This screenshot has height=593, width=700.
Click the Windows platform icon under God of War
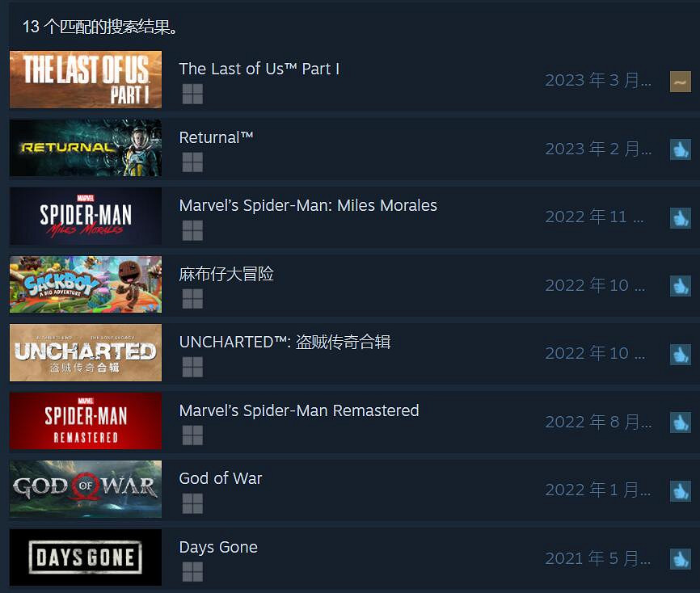click(x=192, y=503)
